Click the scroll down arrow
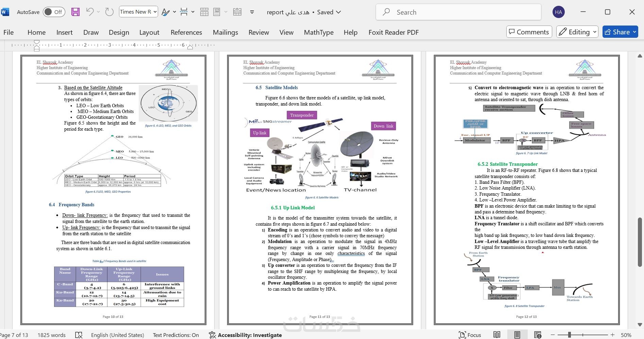This screenshot has width=644, height=339. (x=640, y=324)
